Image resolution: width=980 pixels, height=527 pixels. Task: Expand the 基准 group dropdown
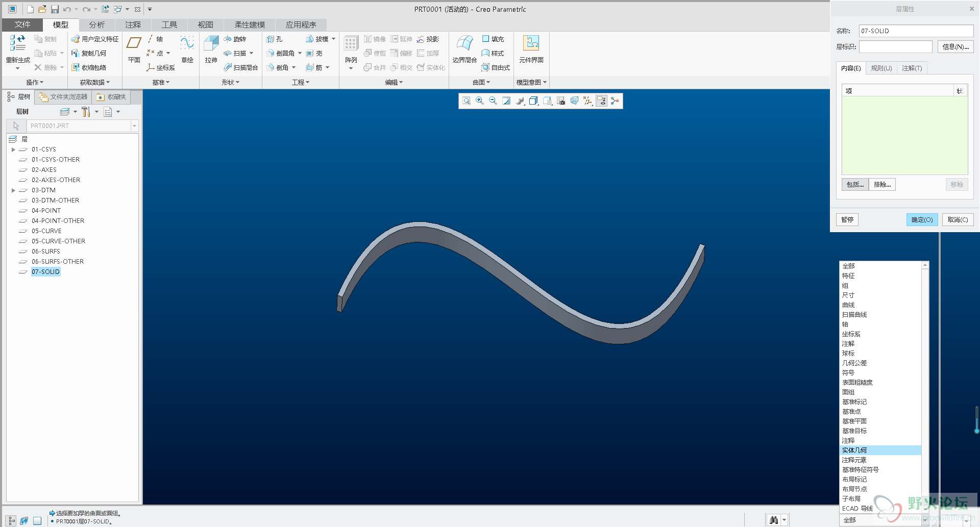[x=161, y=82]
